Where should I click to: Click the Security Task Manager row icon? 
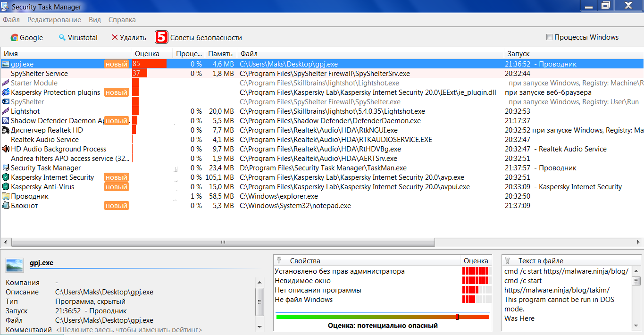(6, 168)
